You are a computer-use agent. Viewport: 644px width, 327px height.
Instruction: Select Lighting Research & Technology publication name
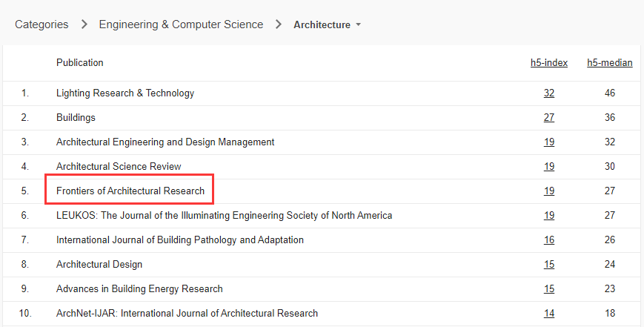point(125,93)
